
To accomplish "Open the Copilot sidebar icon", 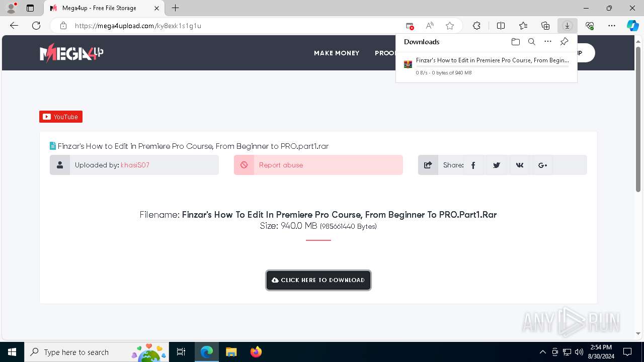I will (632, 26).
